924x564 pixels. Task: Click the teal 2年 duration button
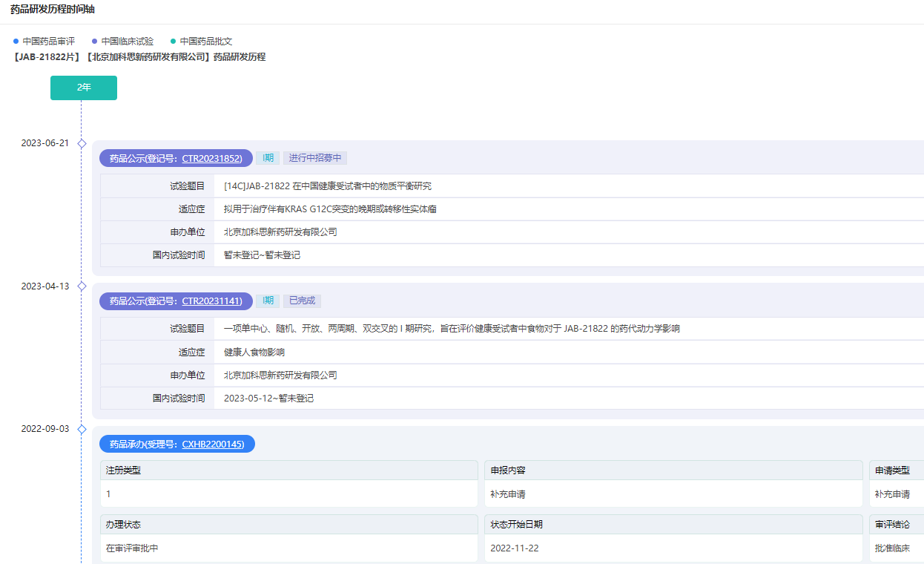[84, 88]
